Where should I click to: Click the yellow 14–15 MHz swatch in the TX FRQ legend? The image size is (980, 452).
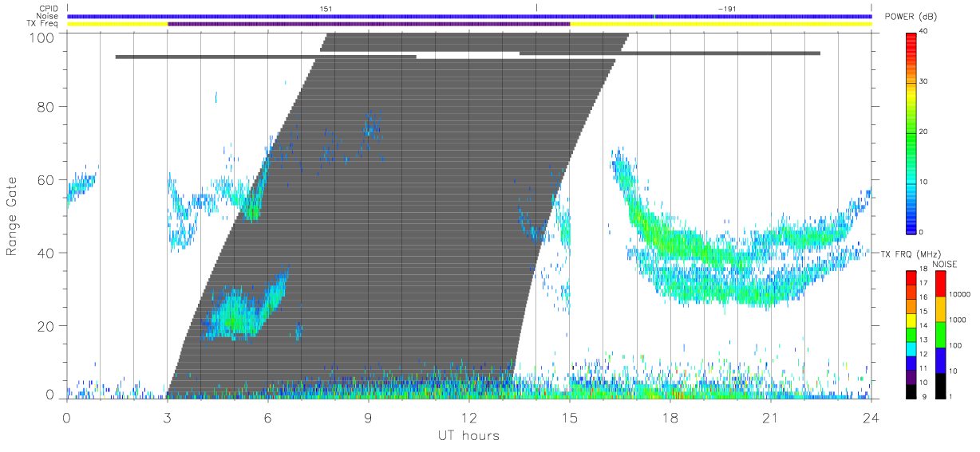(x=911, y=319)
